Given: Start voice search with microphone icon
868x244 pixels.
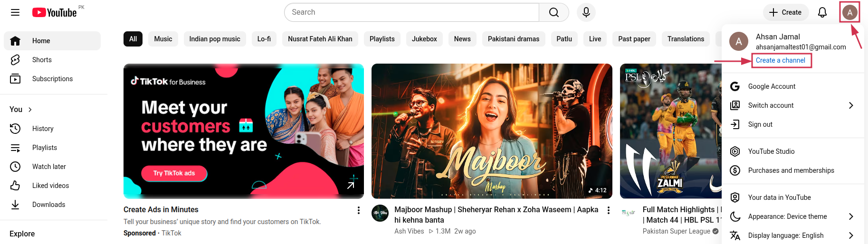Looking at the screenshot, I should click(x=586, y=12).
